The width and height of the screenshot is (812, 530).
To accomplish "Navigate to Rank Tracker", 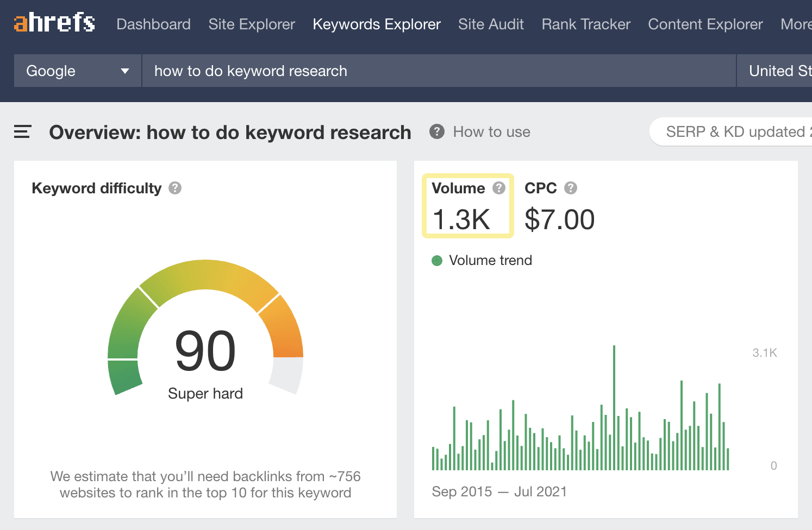I will 586,24.
